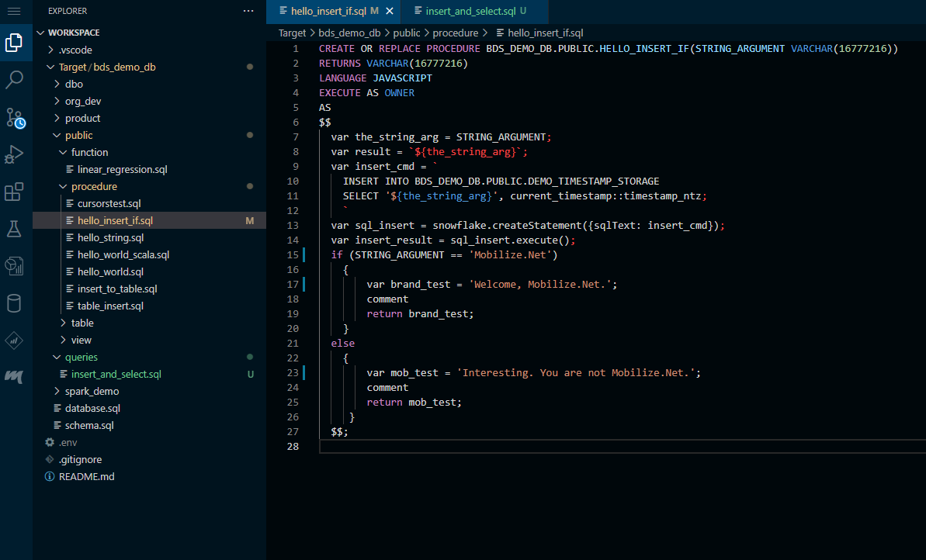Open the Extensions view icon
926x560 pixels.
tap(14, 192)
